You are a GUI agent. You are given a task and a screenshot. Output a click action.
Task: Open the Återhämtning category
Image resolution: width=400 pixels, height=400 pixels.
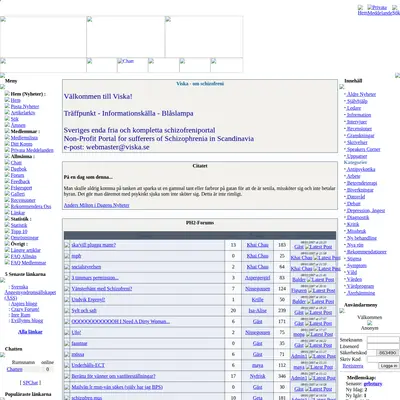click(361, 293)
